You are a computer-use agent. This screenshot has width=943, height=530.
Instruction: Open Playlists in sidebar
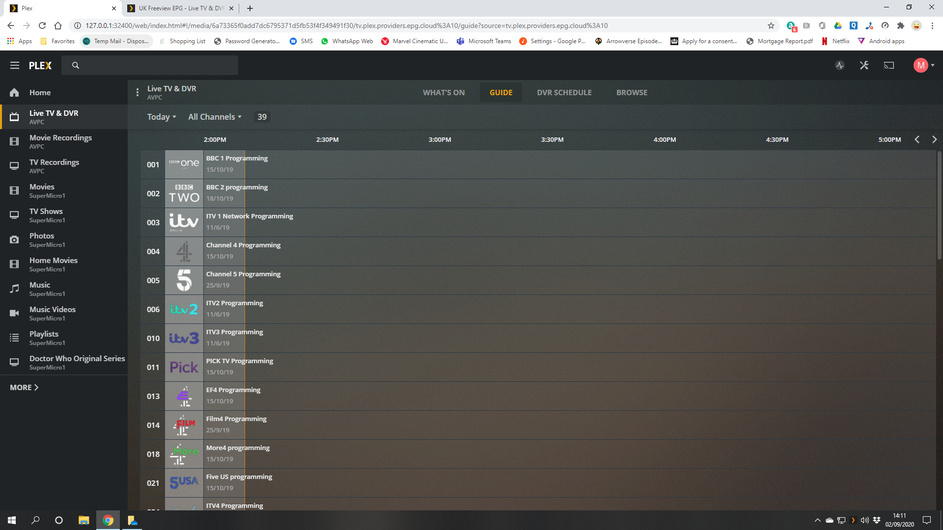tap(64, 337)
